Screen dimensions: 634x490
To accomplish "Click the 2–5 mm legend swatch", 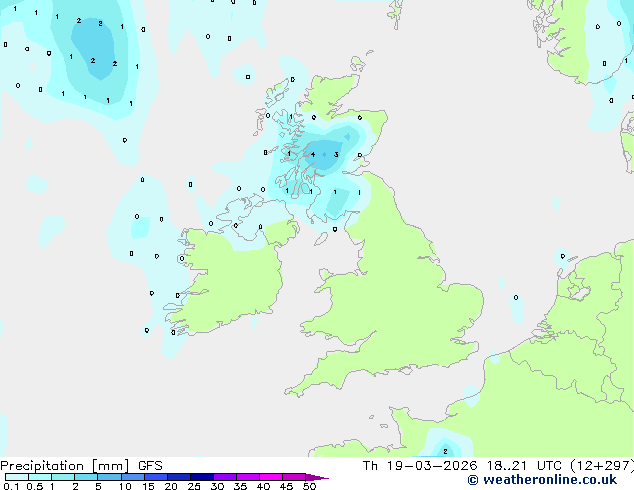I will (86, 477).
